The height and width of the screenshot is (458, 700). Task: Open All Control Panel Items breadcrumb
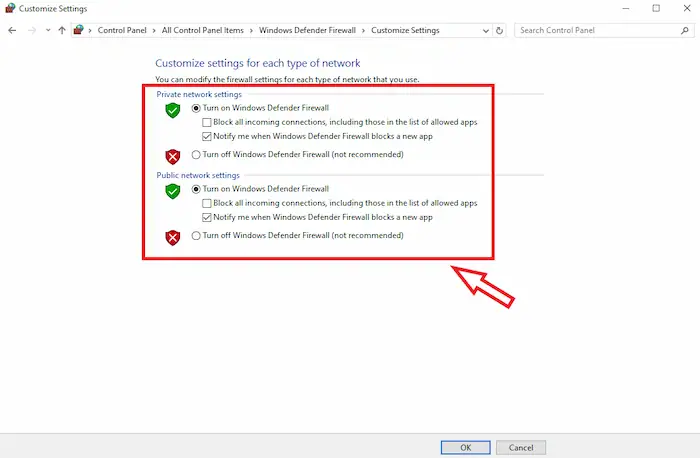[x=203, y=30]
